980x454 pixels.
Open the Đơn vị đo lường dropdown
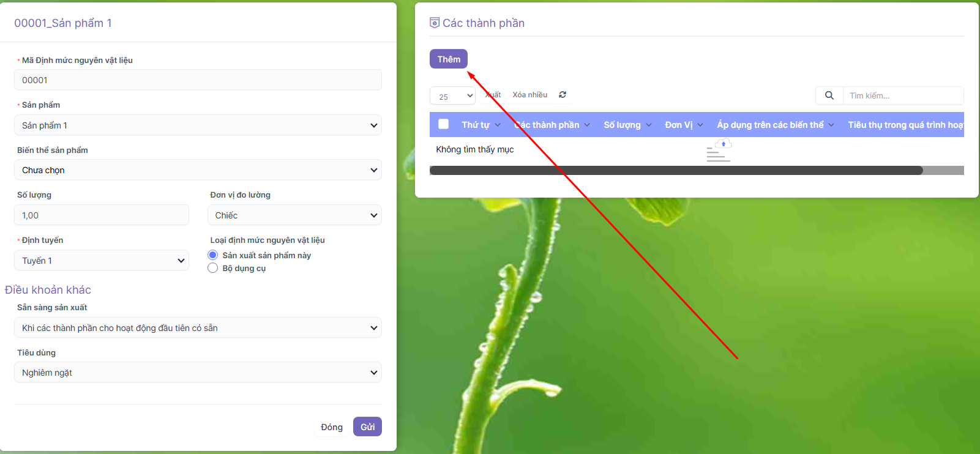coord(294,215)
